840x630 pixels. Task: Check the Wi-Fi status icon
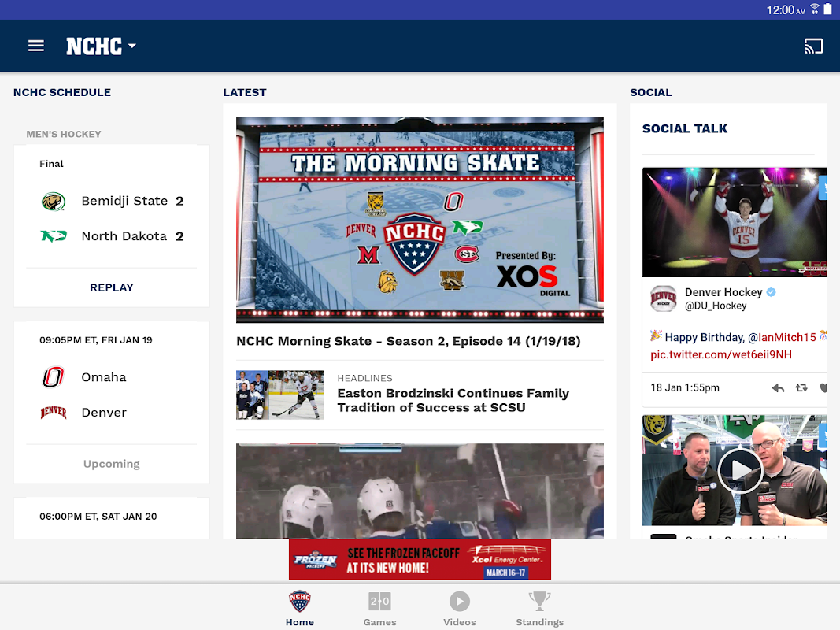pyautogui.click(x=814, y=9)
